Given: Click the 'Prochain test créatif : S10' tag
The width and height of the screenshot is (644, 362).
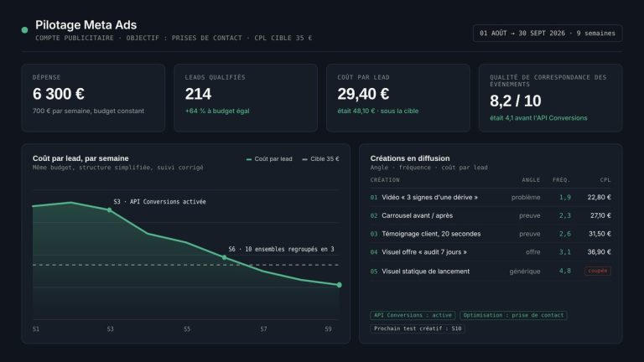Looking at the screenshot, I should [418, 328].
